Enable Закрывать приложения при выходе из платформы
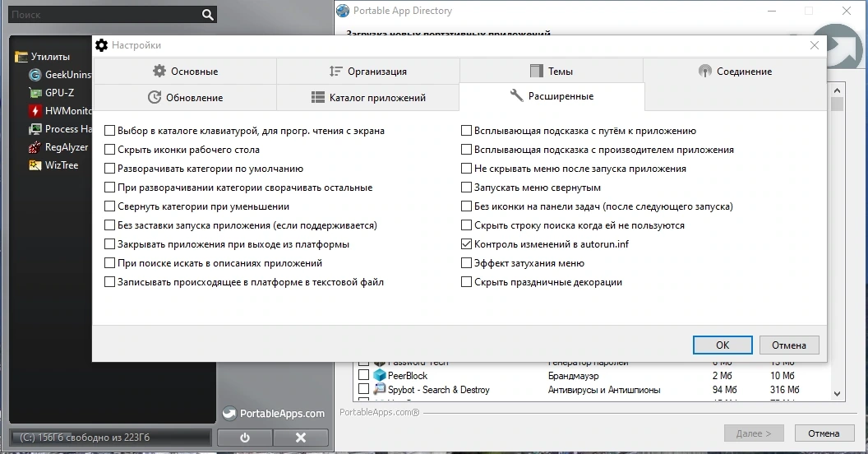 click(109, 244)
